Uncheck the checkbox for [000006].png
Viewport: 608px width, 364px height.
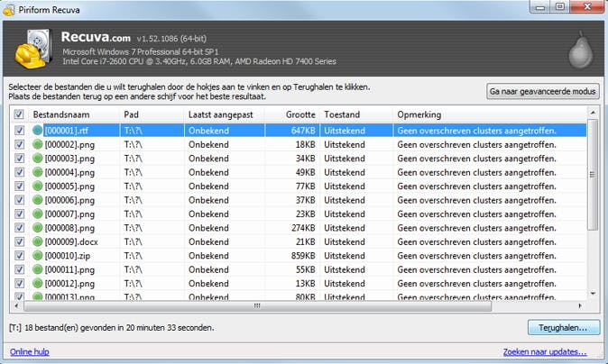tap(19, 200)
